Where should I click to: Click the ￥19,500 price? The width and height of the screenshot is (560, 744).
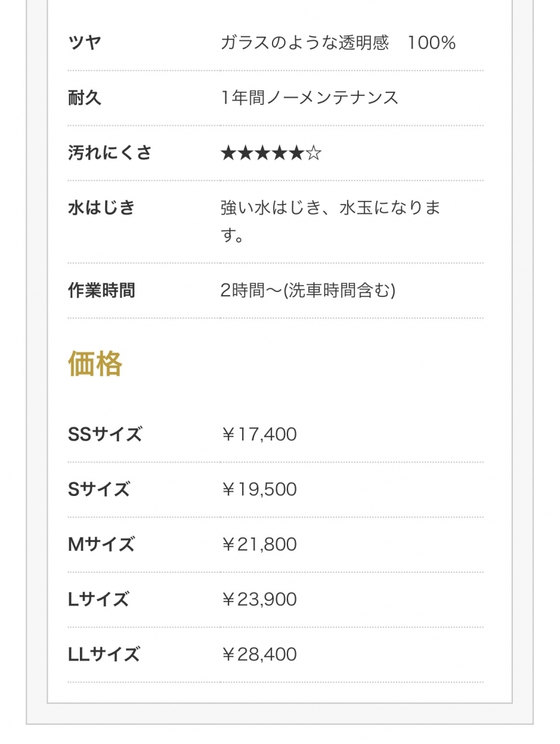(x=258, y=489)
